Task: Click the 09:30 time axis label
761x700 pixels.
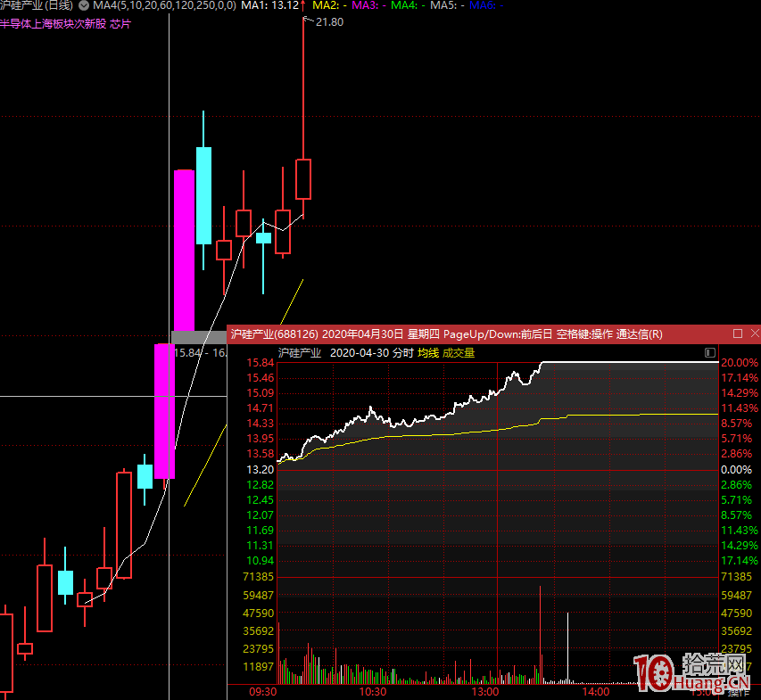Action: pos(262,692)
